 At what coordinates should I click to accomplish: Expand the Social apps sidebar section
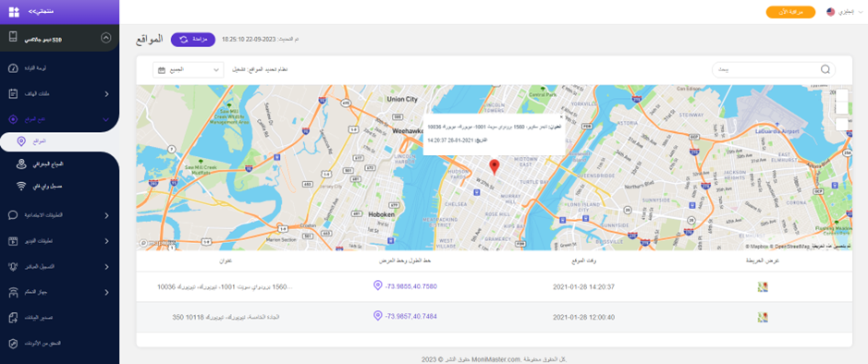pyautogui.click(x=59, y=215)
